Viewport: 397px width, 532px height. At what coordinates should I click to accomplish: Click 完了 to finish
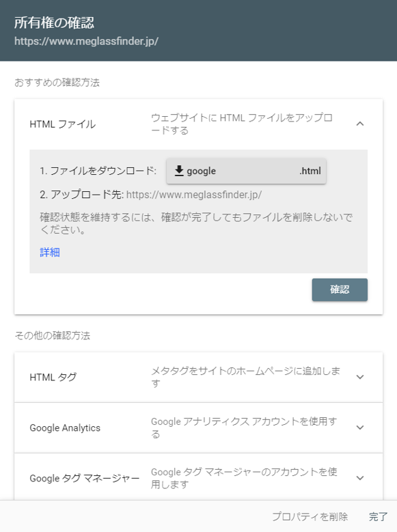tap(378, 516)
